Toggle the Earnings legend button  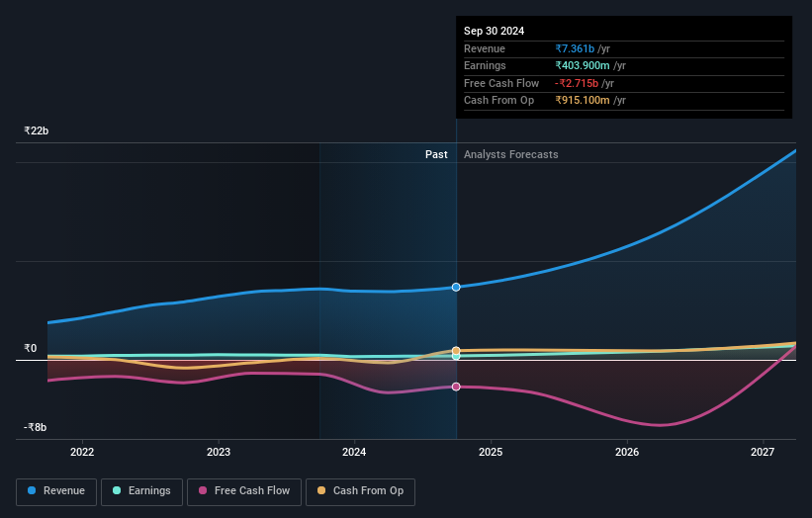point(141,491)
